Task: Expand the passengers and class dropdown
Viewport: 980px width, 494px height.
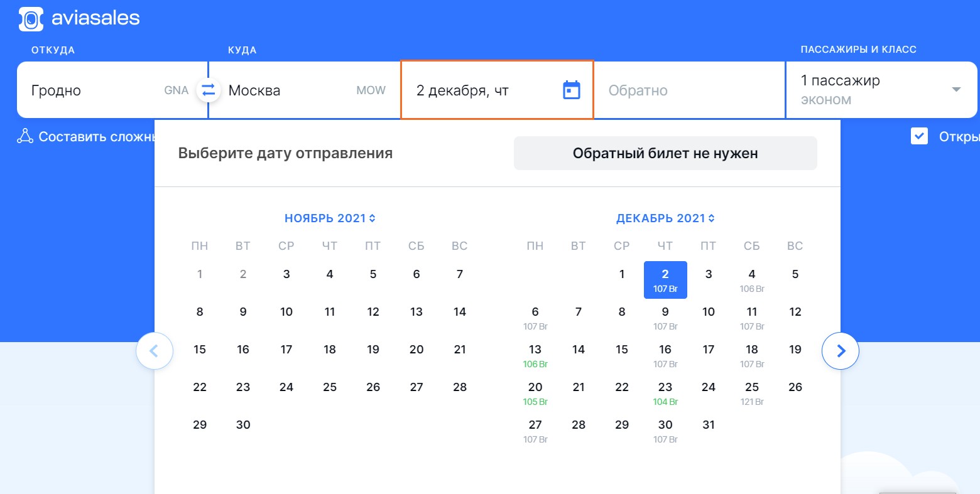Action: click(956, 90)
